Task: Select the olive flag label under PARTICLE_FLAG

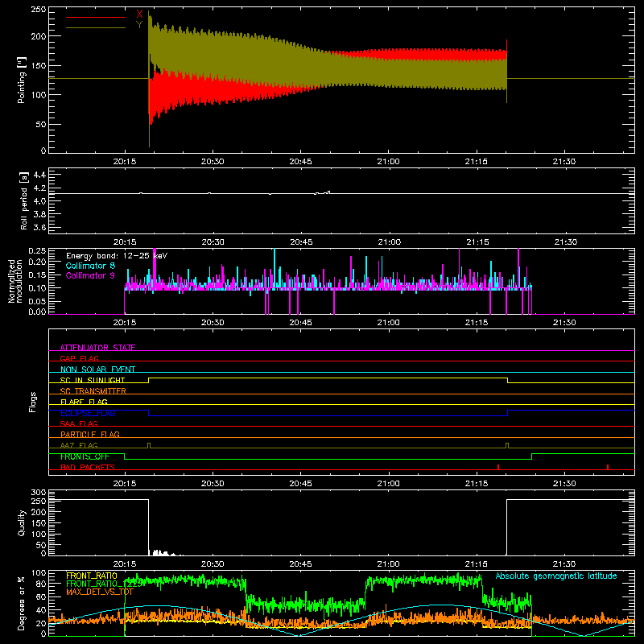Action: (x=79, y=445)
